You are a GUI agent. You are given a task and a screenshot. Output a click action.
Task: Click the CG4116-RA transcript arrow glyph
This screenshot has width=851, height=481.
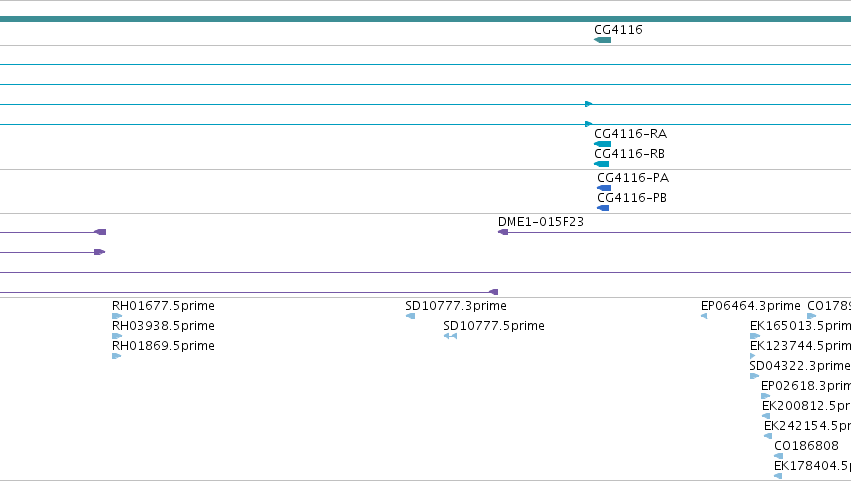click(x=602, y=144)
